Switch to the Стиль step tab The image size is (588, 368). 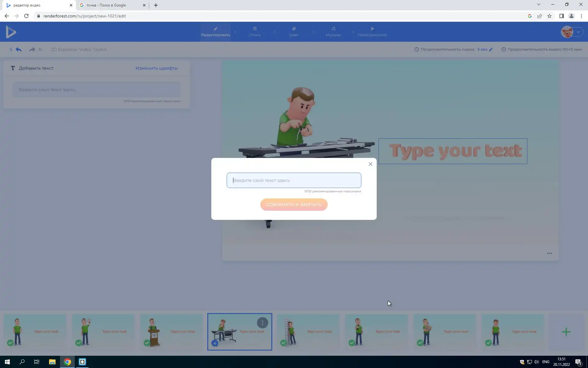point(254,32)
